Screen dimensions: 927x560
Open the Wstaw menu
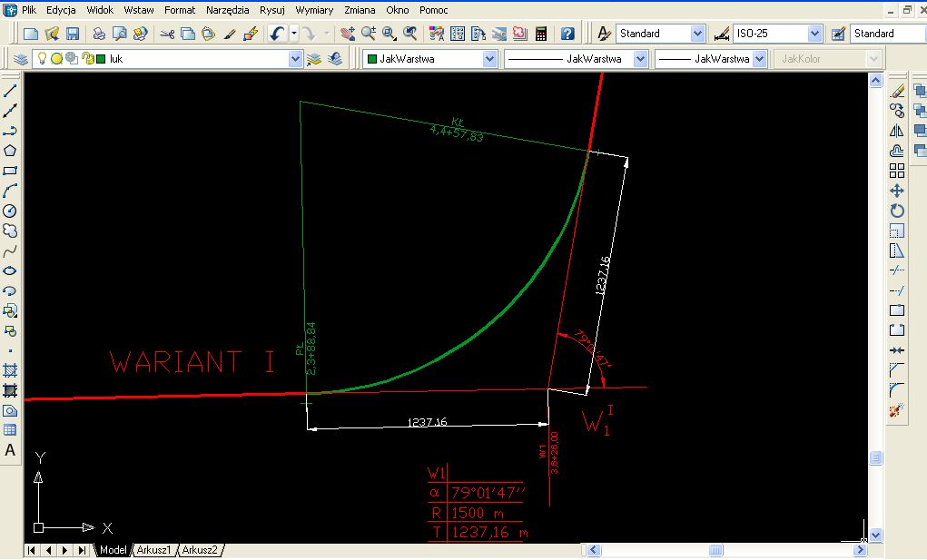(x=139, y=10)
